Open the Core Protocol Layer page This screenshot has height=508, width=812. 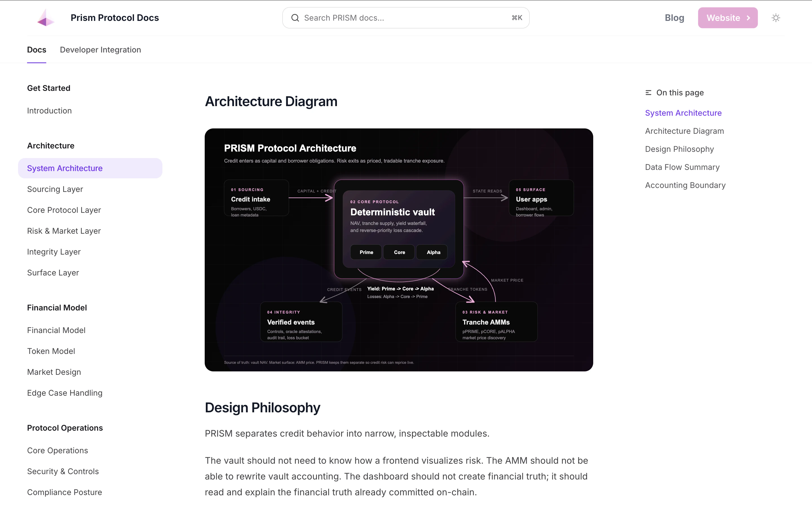point(64,210)
